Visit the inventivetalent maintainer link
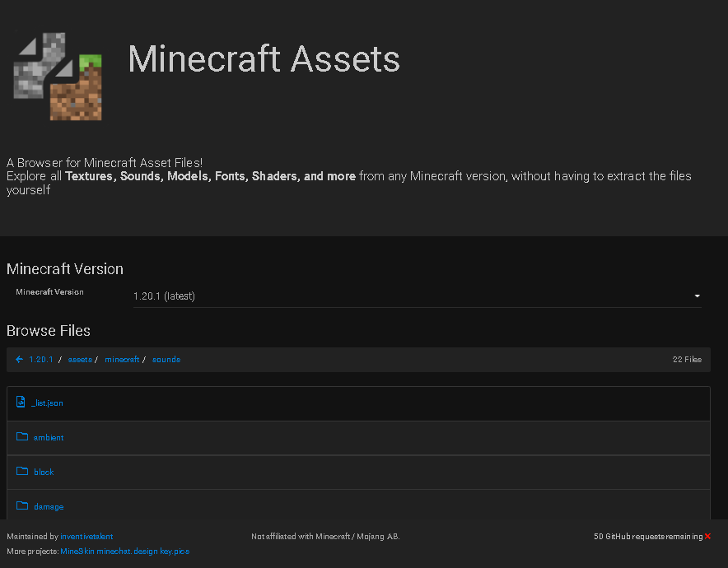The image size is (728, 568). pos(86,537)
